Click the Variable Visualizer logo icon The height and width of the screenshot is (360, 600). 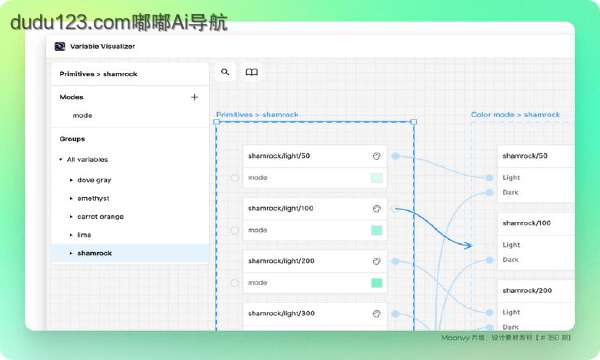tap(60, 46)
